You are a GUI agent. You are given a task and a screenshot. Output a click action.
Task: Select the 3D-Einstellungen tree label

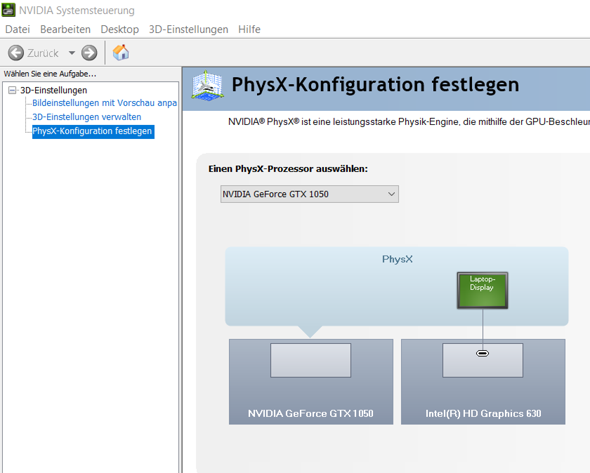[x=53, y=90]
